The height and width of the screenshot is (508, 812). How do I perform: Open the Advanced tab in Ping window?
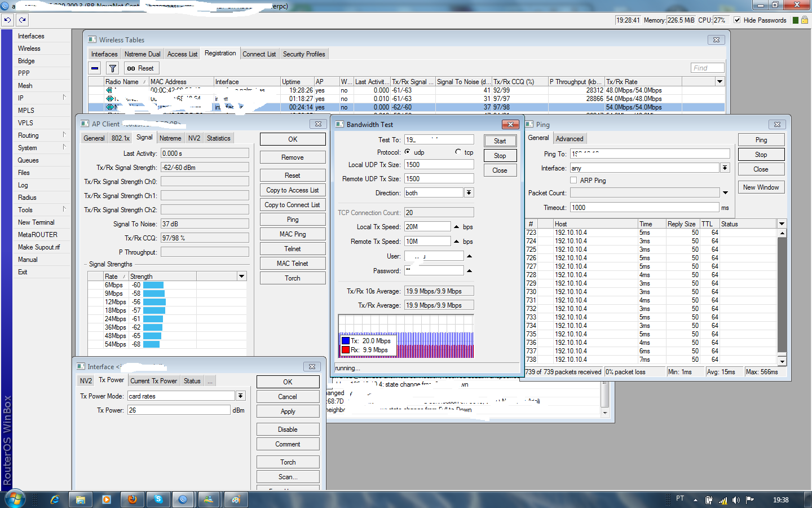570,138
